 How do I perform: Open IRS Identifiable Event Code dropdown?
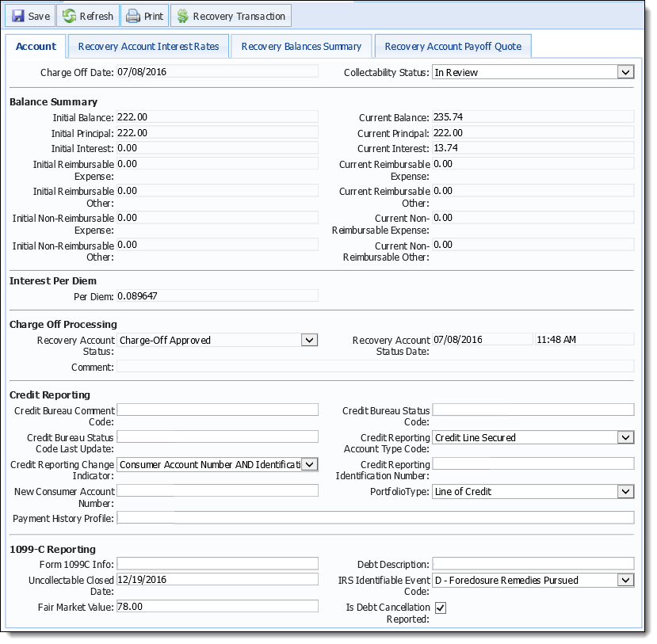tap(625, 580)
